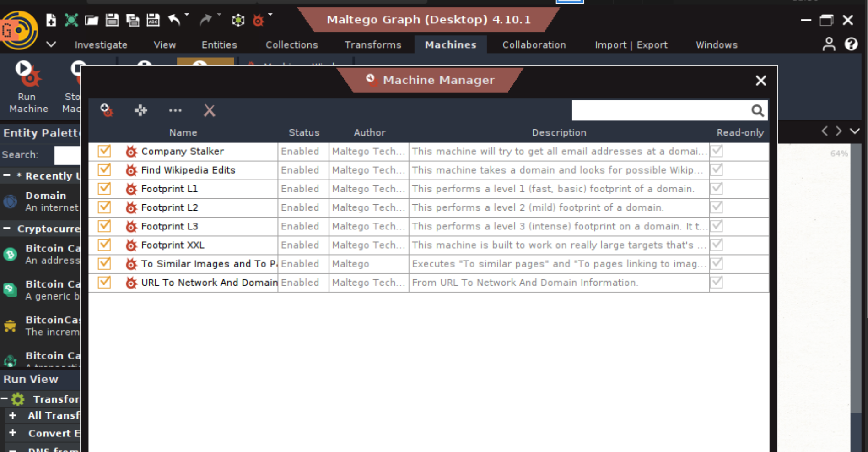Sort by the Author column header
The height and width of the screenshot is (452, 868).
(369, 132)
